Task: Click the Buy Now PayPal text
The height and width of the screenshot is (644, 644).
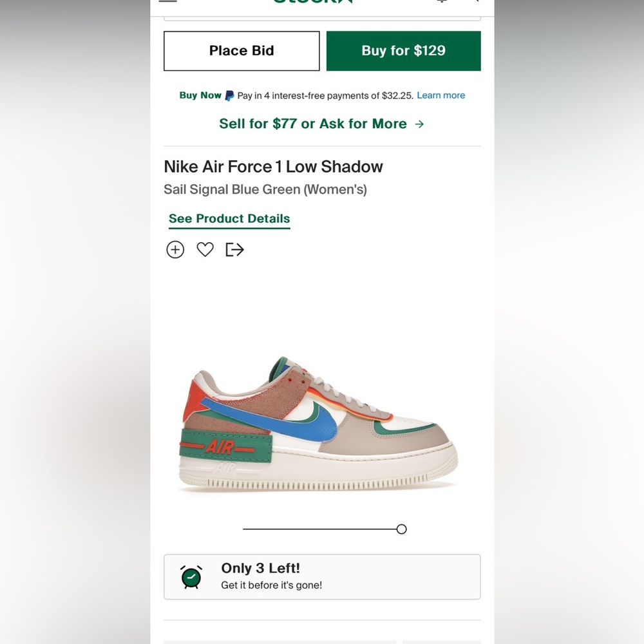Action: [200, 95]
